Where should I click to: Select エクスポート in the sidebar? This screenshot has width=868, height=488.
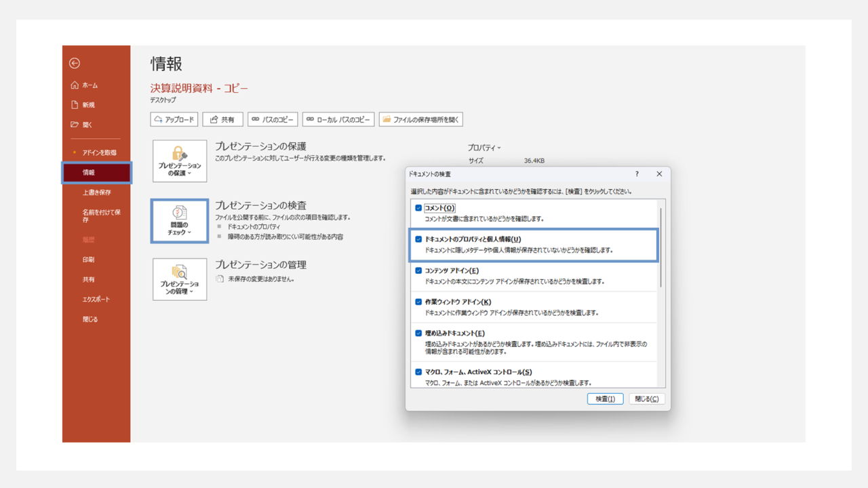[x=96, y=299]
